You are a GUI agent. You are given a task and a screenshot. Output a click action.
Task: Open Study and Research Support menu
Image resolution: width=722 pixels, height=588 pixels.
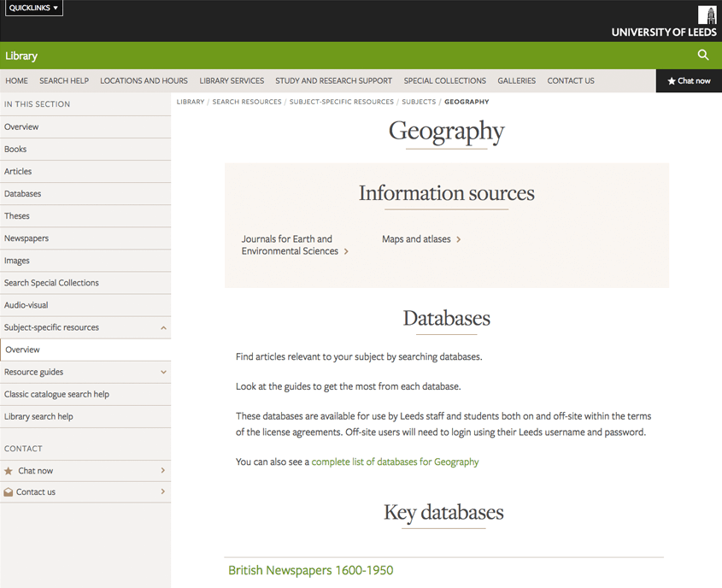click(334, 80)
